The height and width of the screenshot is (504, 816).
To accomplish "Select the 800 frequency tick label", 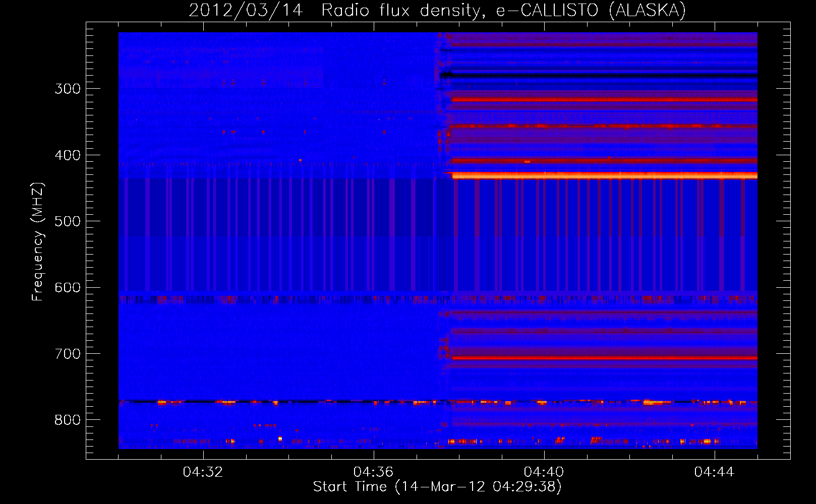I will 68,420.
